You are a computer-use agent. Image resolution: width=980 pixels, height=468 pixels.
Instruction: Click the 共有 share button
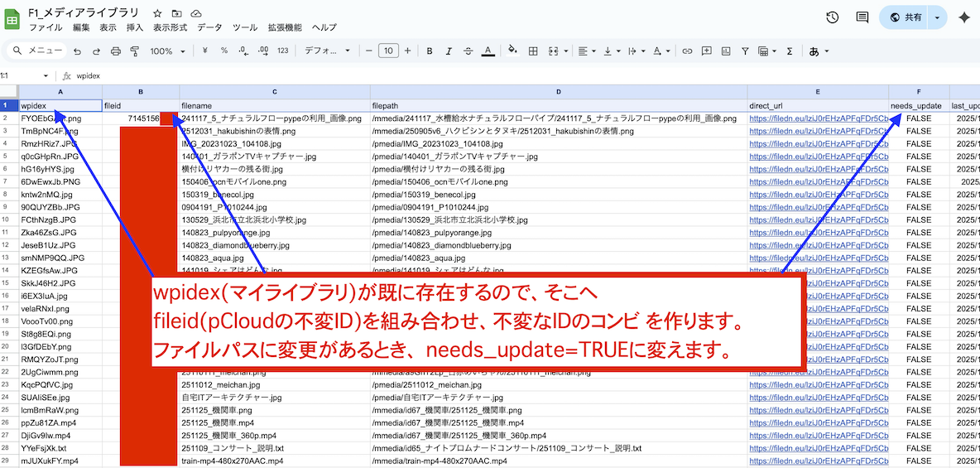coord(905,17)
